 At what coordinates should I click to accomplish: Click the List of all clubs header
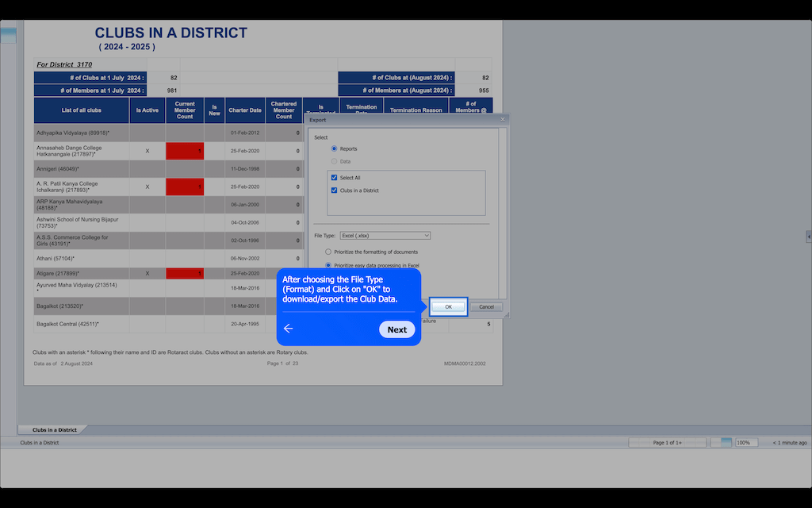pos(82,110)
